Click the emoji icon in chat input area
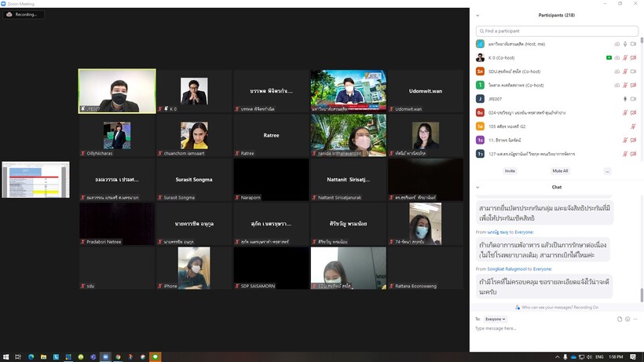The image size is (644, 362). tap(628, 319)
